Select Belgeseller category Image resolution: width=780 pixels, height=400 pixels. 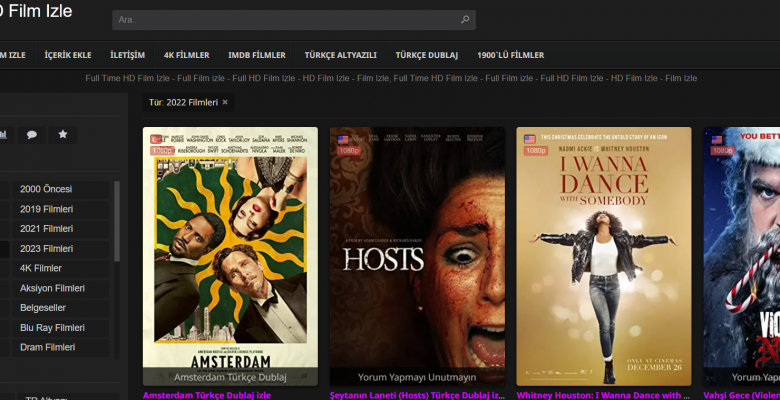click(61, 308)
